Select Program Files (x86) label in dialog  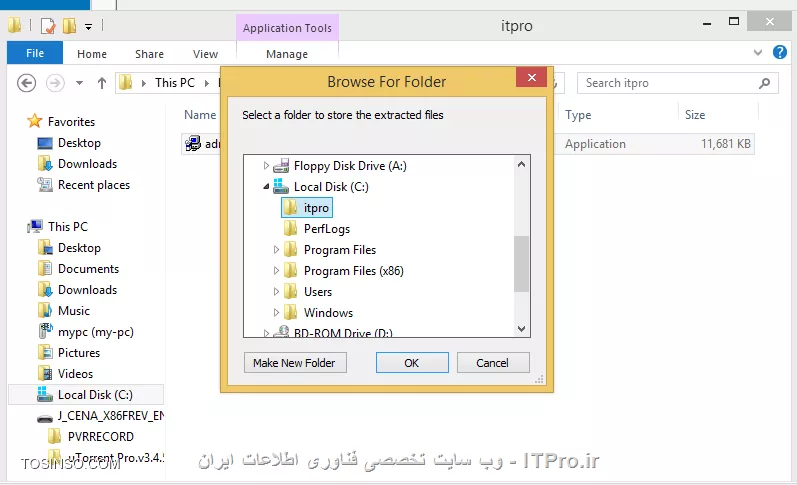[353, 270]
